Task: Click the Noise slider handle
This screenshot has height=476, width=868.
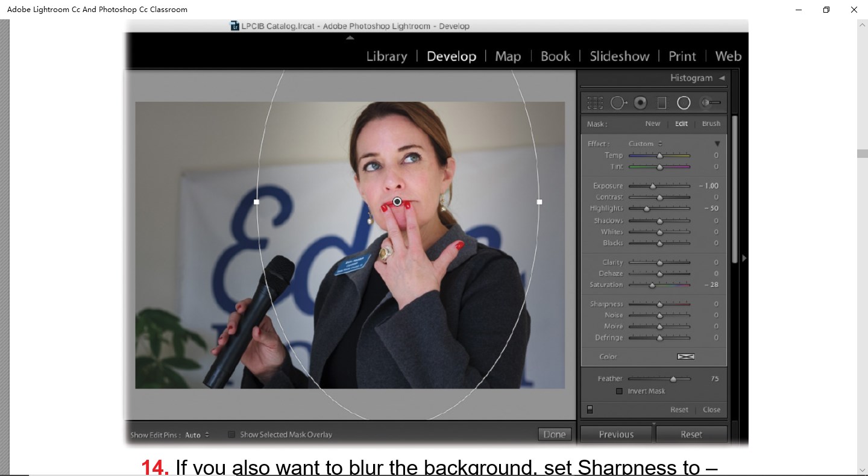Action: [659, 316]
